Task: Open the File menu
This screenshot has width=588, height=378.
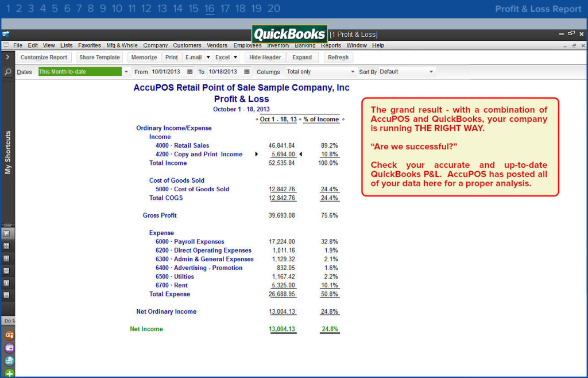Action: click(x=18, y=45)
